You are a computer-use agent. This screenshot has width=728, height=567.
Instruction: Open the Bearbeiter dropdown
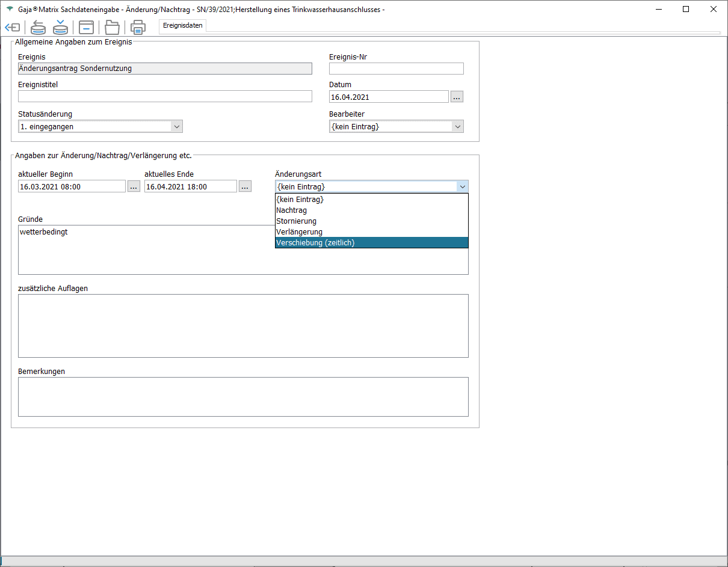[x=457, y=126]
